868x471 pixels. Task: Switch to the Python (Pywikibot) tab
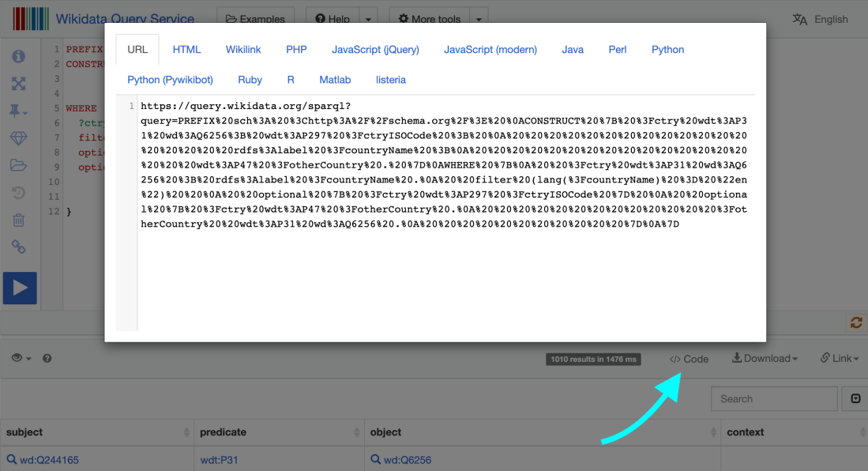171,80
